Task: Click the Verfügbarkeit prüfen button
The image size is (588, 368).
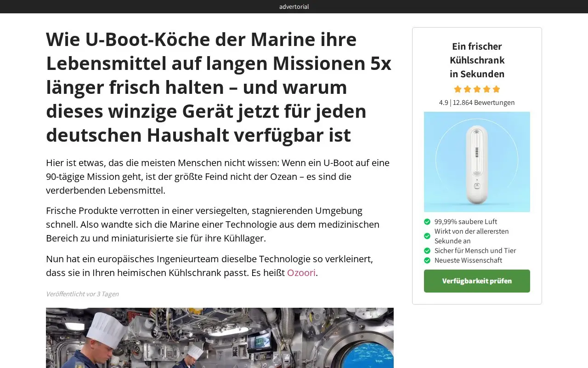Action: [x=477, y=281]
